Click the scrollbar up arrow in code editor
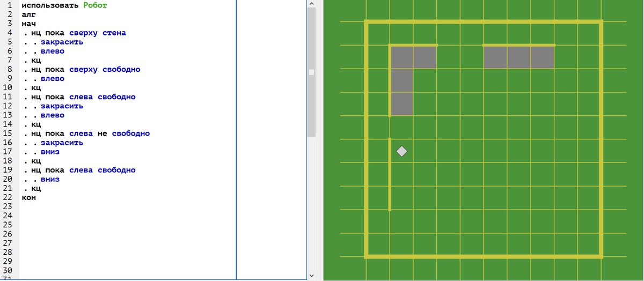Image resolution: width=644 pixels, height=281 pixels. coord(312,4)
